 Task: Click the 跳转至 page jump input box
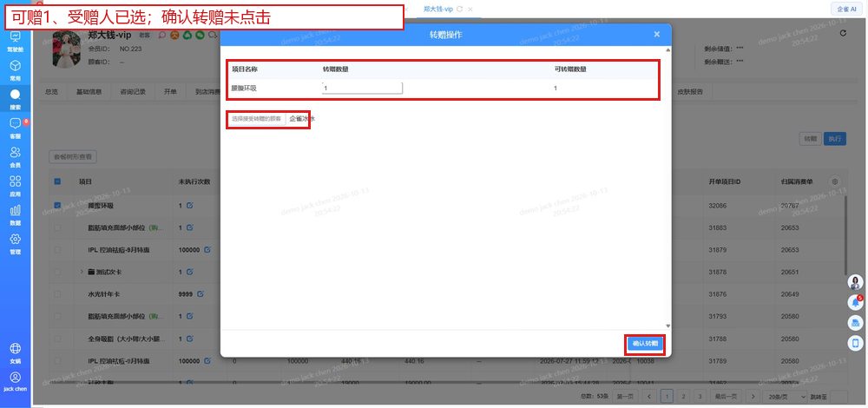click(839, 397)
